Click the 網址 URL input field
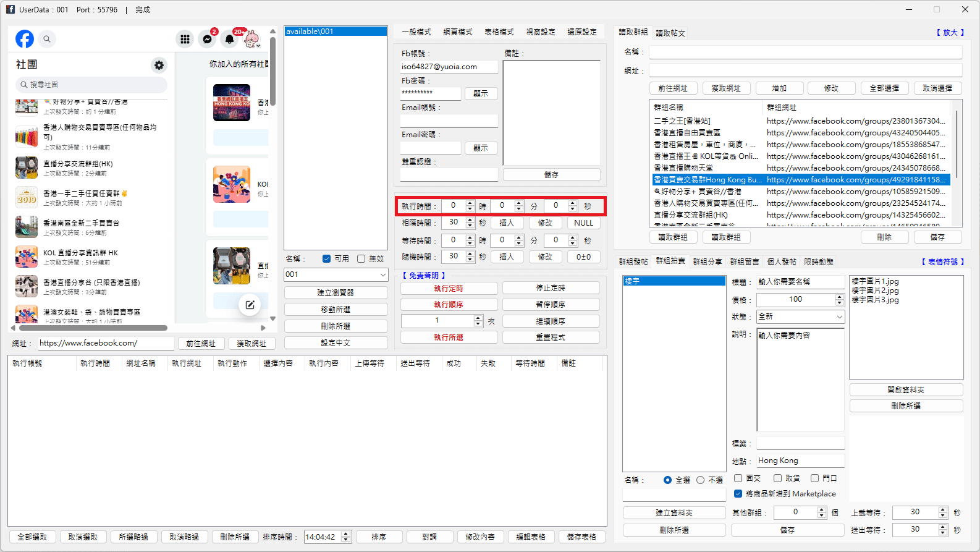980x552 pixels. click(x=106, y=343)
